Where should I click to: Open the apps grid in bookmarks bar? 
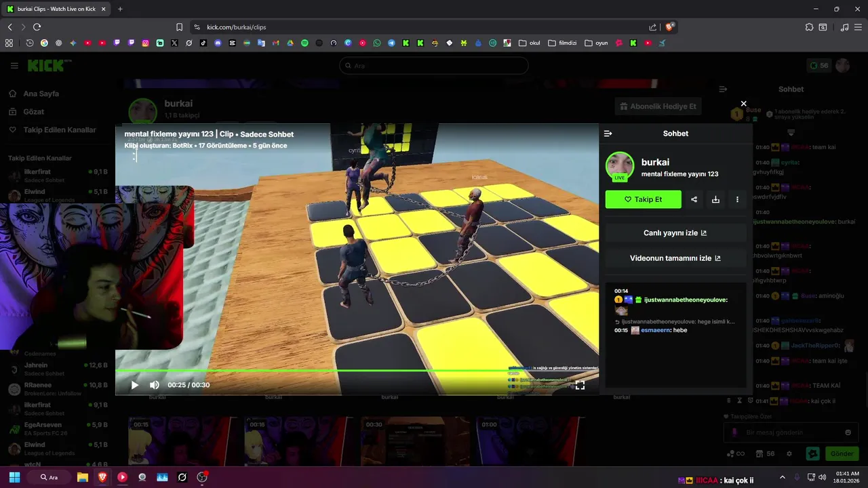coord(9,43)
